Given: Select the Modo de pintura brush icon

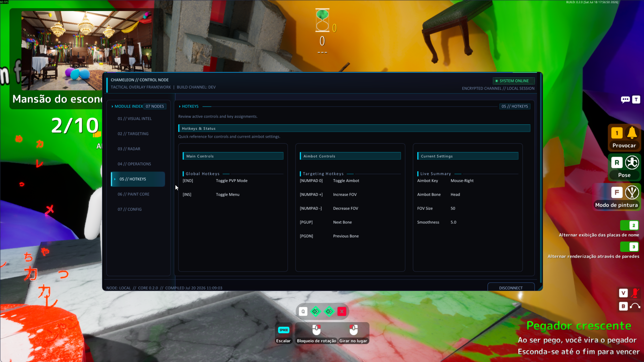Looking at the screenshot, I should [x=632, y=192].
